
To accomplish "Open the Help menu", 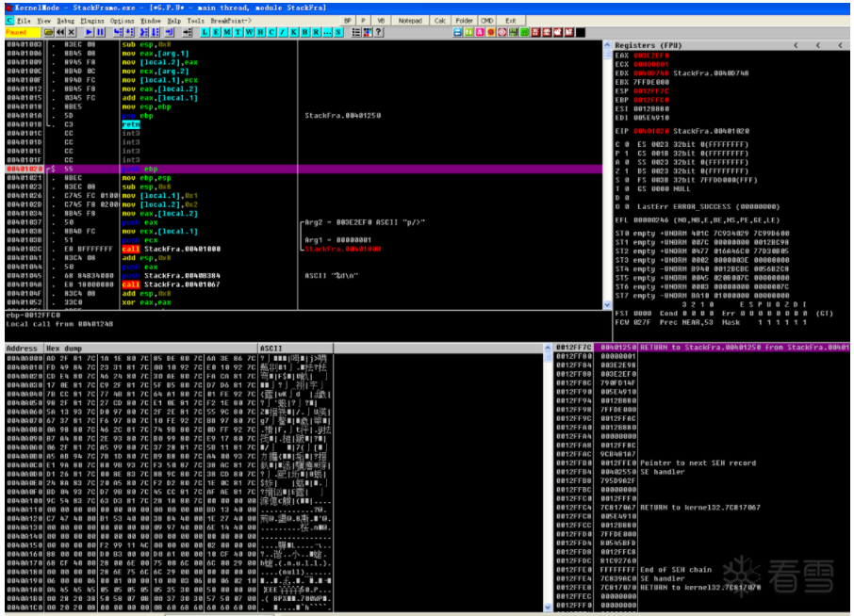I will point(173,21).
